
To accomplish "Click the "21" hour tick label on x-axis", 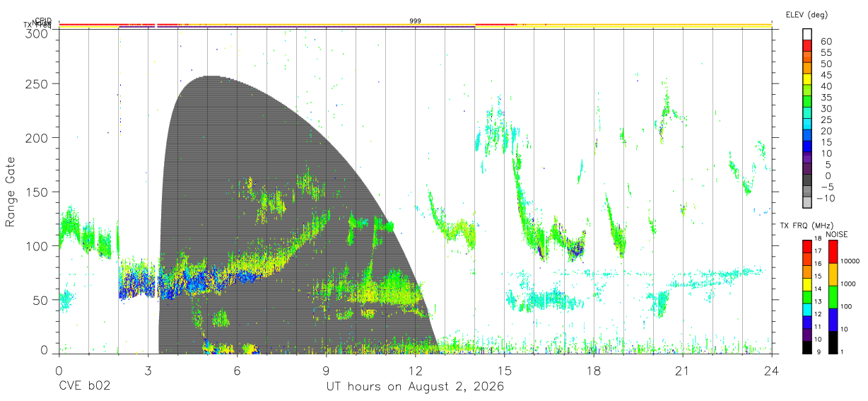I will (x=682, y=371).
